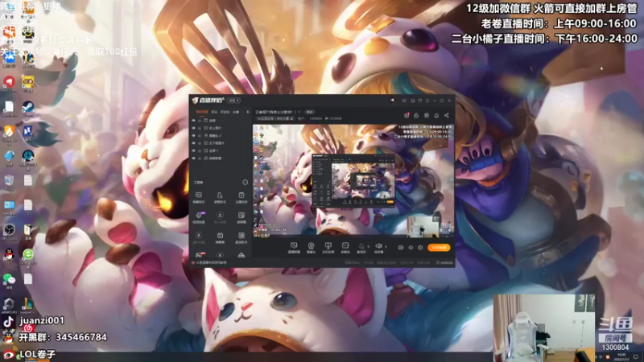Viewport: 644px width, 362px height.
Task: Click the record camcorder icon beside start button
Action: (x=401, y=248)
